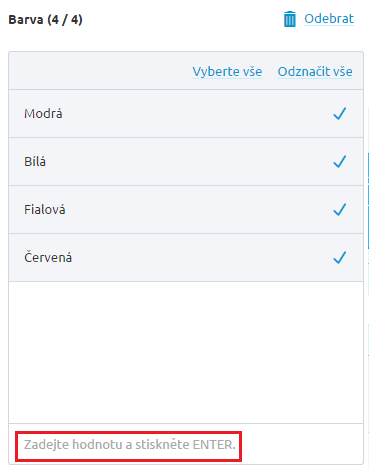Toggle the Fialová checkmark off
Screen dimensions: 369x470
coord(340,210)
